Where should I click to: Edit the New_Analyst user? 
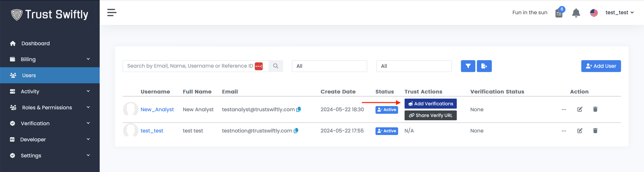(x=580, y=110)
